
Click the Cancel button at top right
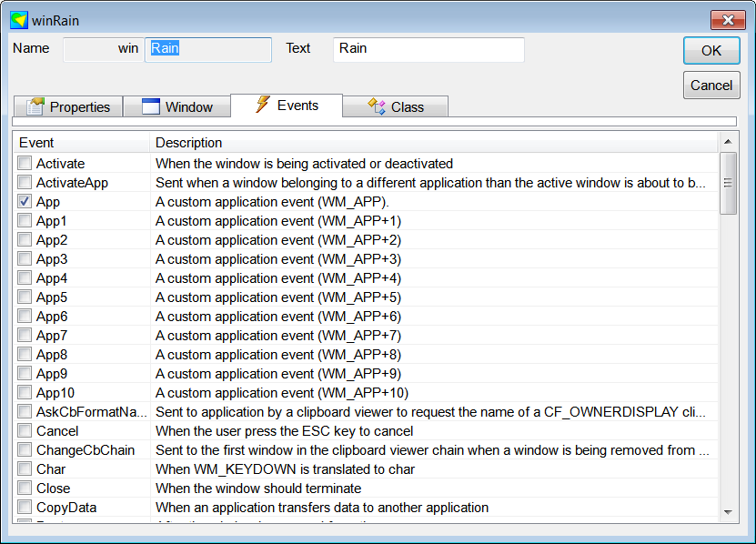pos(711,86)
